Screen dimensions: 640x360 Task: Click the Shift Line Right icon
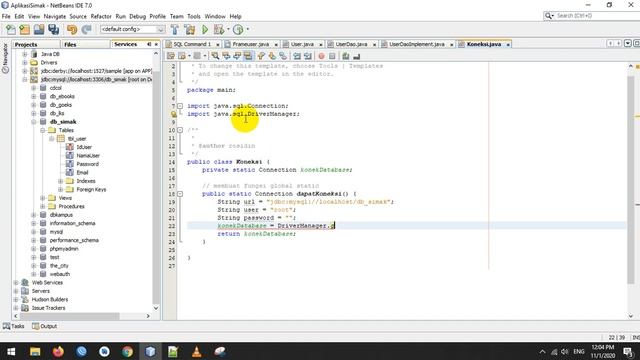point(308,56)
